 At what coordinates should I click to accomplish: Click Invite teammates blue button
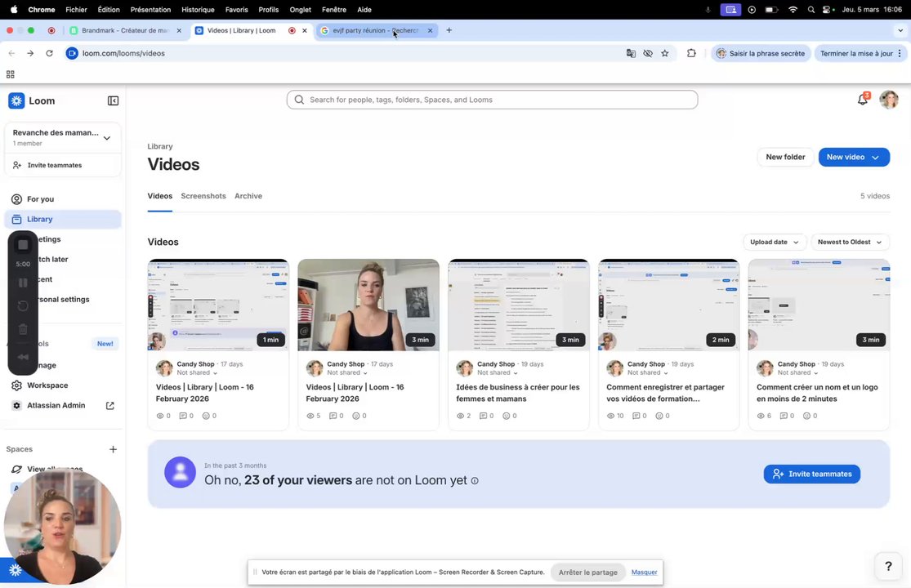(811, 474)
